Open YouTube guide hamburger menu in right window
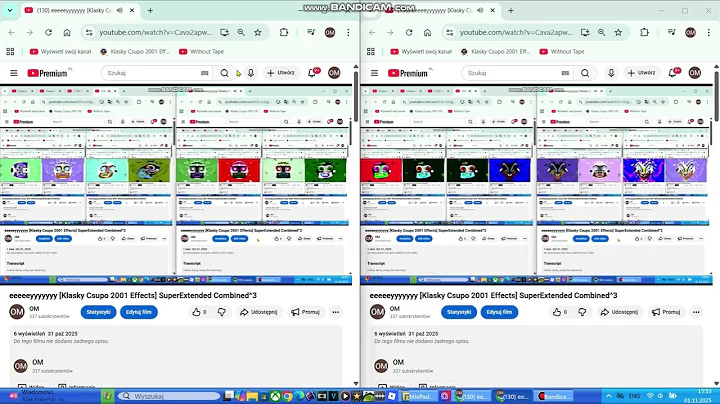Image resolution: width=720 pixels, height=404 pixels. click(x=374, y=73)
